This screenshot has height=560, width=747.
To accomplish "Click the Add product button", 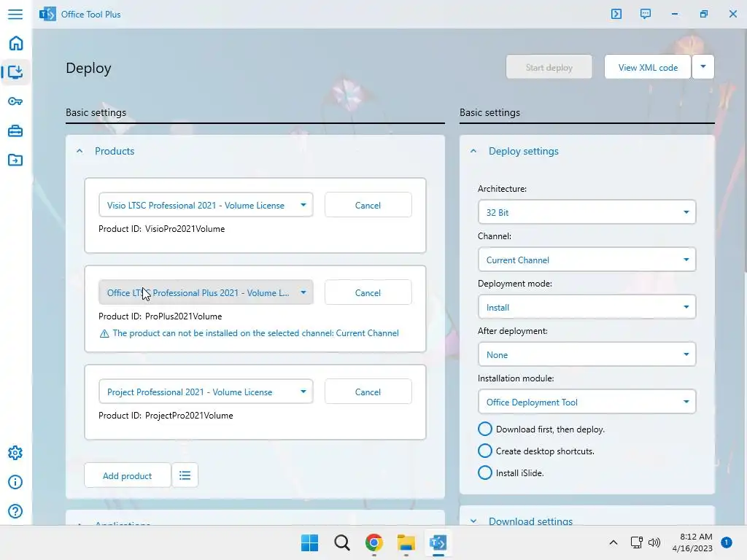I will coord(127,475).
